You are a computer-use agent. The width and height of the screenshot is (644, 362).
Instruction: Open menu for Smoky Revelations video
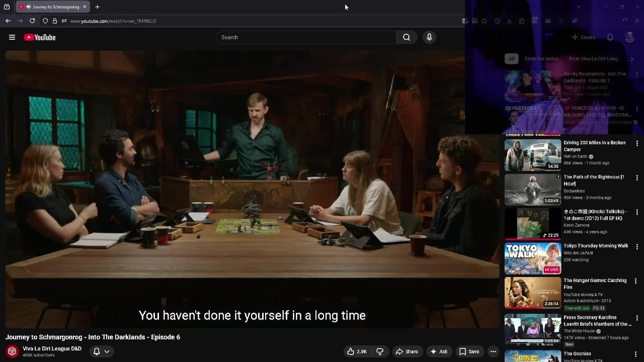[x=637, y=74]
